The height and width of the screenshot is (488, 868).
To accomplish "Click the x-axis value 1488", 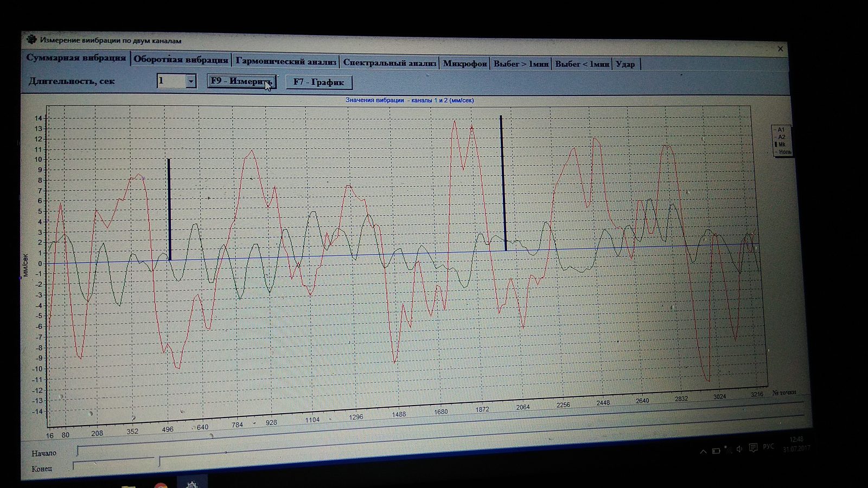I will tap(399, 414).
